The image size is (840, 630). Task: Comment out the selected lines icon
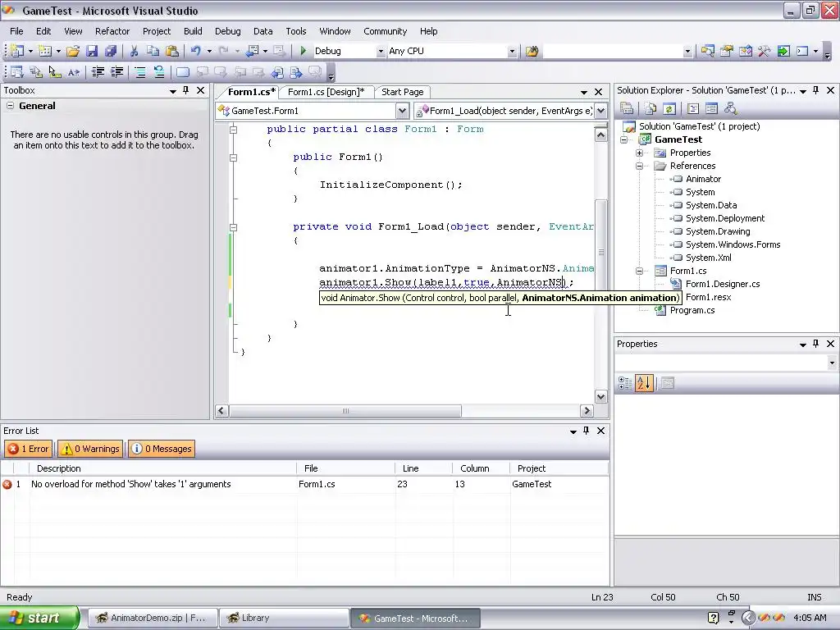pyautogui.click(x=139, y=72)
